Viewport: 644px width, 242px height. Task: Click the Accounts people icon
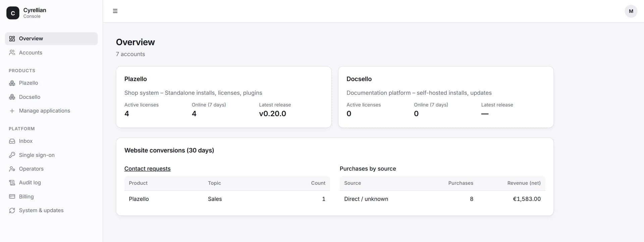click(x=12, y=53)
